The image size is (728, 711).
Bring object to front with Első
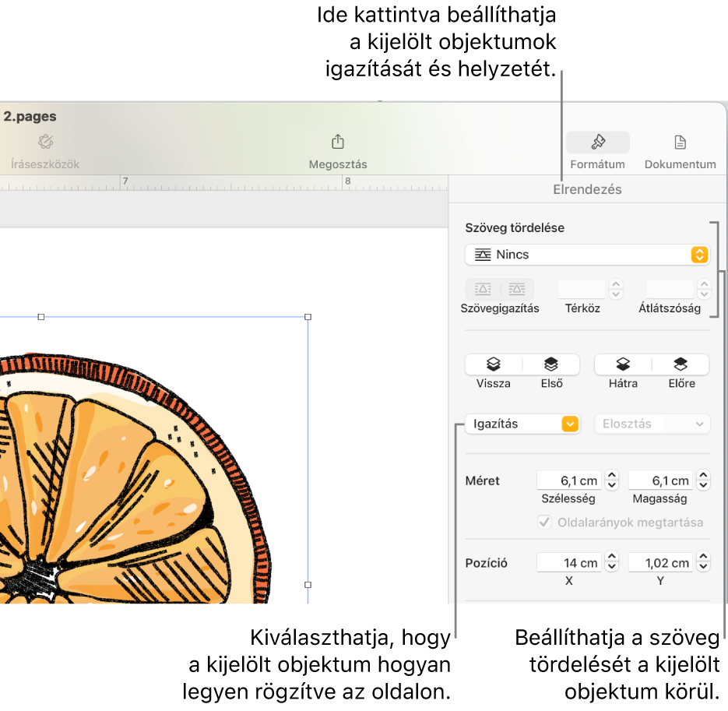click(551, 364)
